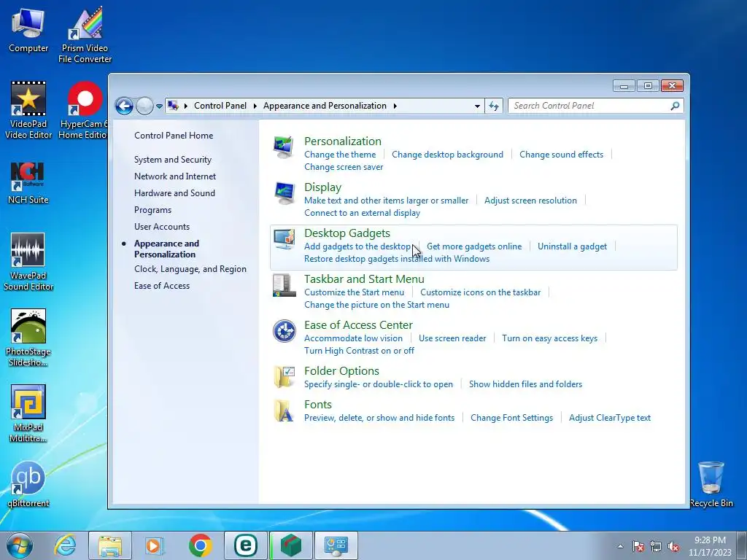Go back with the blue Back arrow
Screen dimensions: 747x560
pos(124,106)
